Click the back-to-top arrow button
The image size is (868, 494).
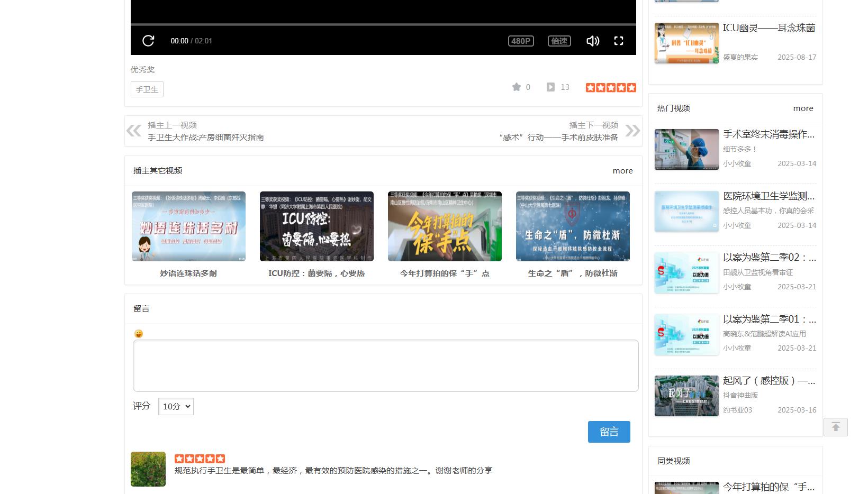[x=835, y=426]
